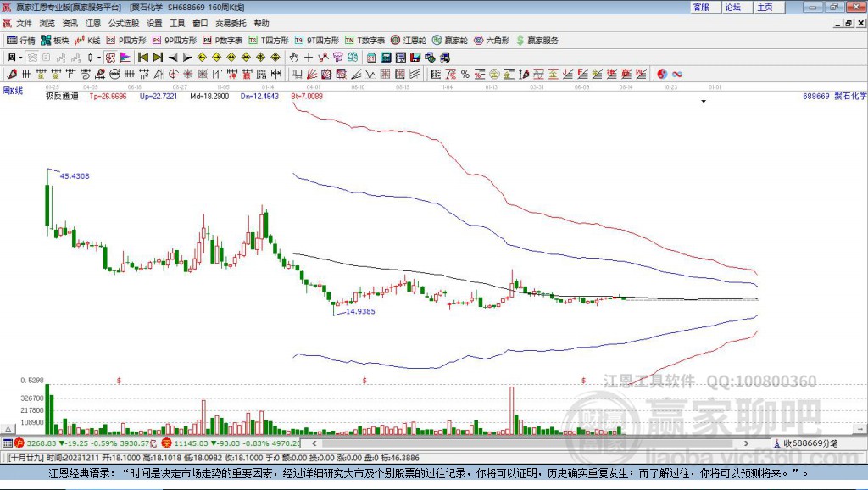
Task: Open the 9T四方形 tool
Action: point(317,41)
